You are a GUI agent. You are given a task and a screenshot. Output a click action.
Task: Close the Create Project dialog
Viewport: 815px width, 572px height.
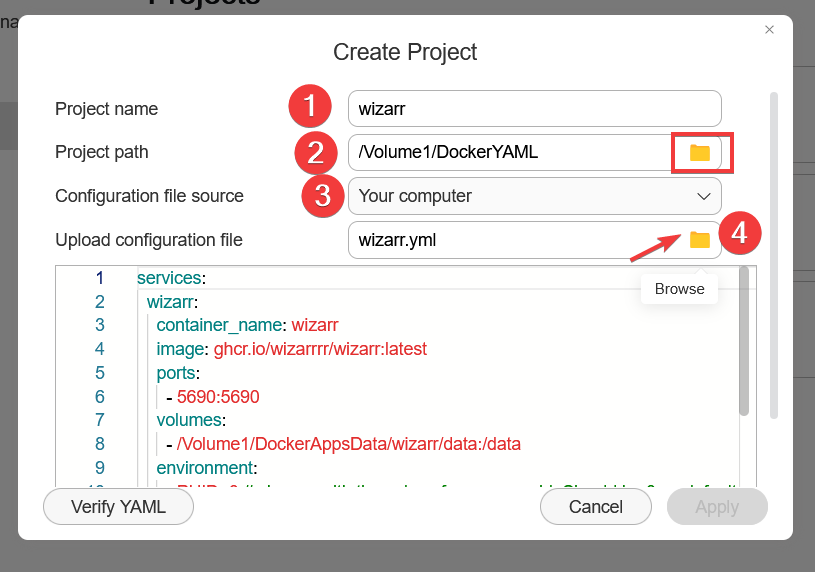pos(769,30)
